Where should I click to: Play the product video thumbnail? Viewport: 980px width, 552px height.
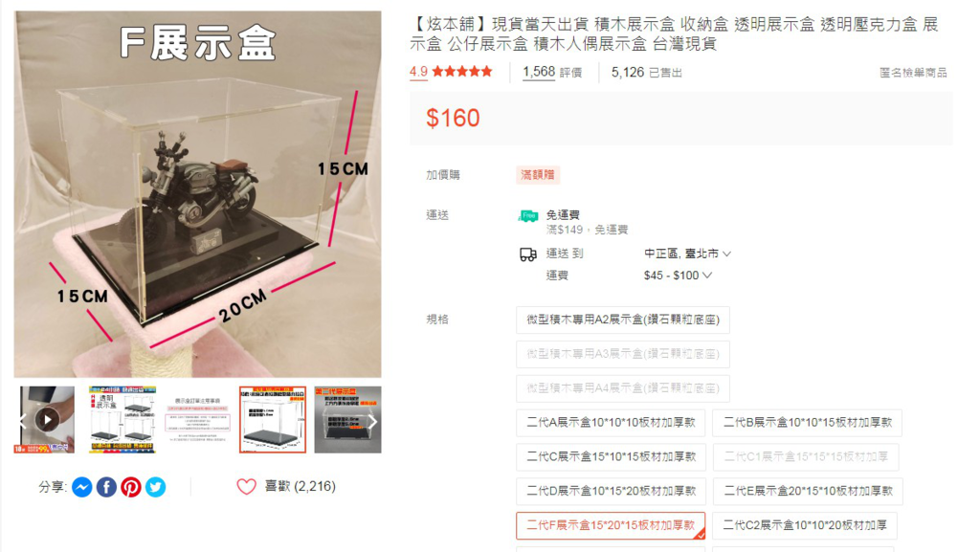(48, 420)
